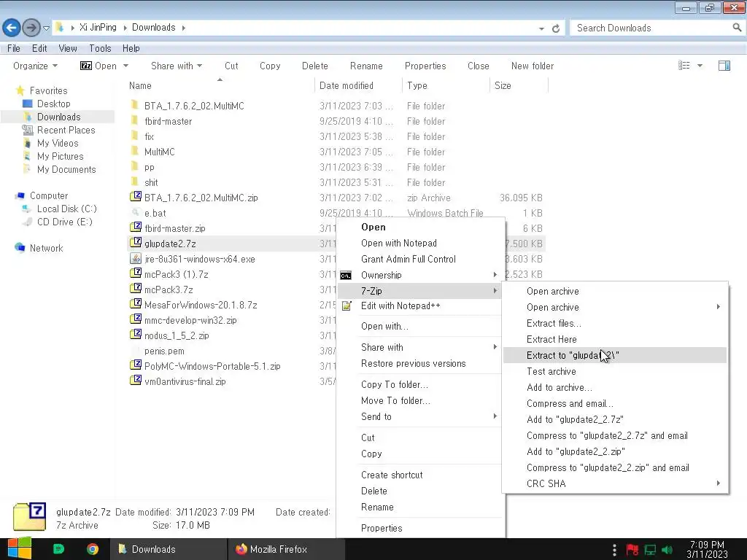This screenshot has width=747, height=560.
Task: Select Desktop in Favorites
Action: pos(53,104)
